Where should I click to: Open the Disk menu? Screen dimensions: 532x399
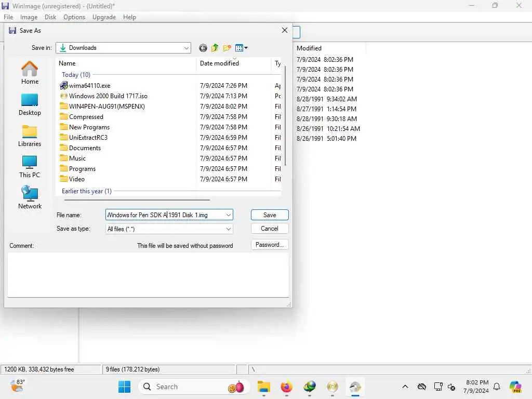[x=50, y=17]
